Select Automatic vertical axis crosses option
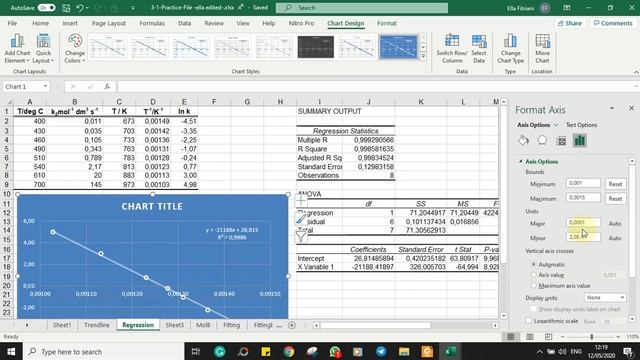Screen dimensions: 640x360 (533, 264)
